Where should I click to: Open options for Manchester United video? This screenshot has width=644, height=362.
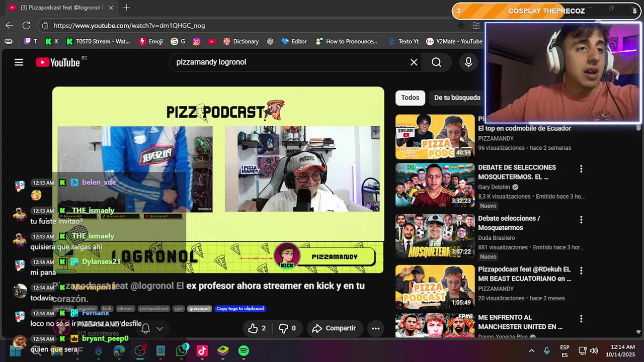click(x=581, y=319)
